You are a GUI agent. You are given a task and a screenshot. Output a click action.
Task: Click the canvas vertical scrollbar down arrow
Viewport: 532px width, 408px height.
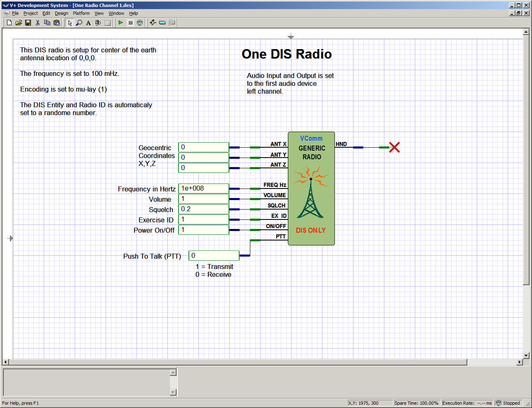526,355
